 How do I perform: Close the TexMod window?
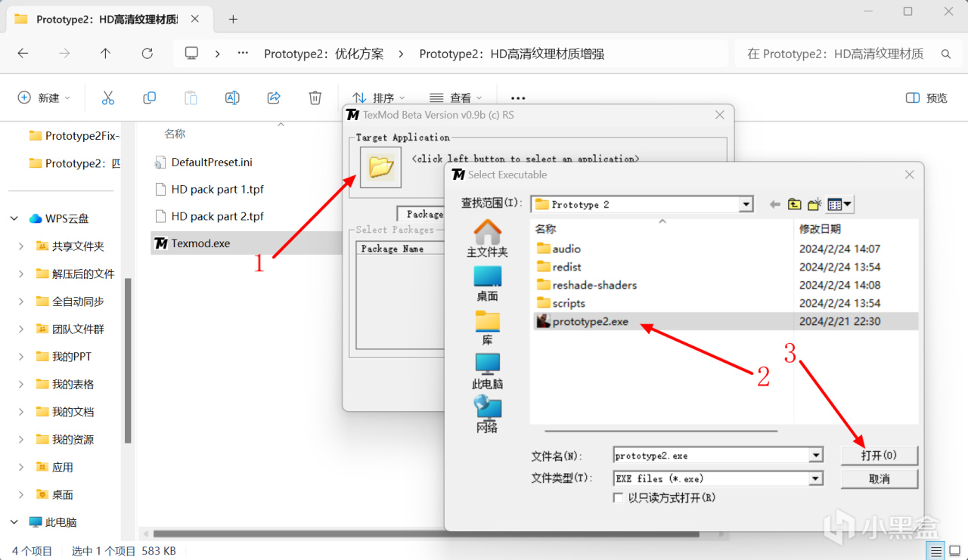click(x=720, y=115)
